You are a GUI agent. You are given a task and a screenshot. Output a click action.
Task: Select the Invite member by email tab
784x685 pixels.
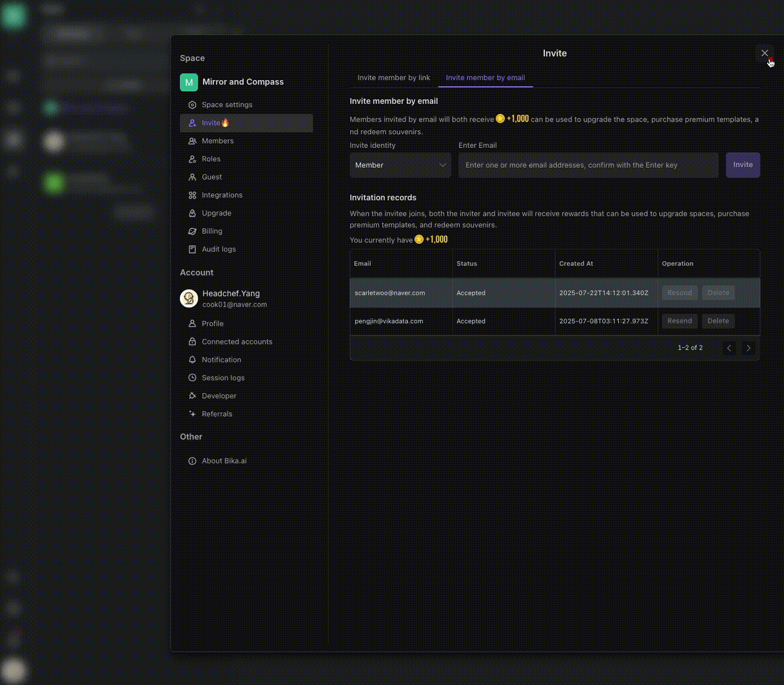pos(485,78)
